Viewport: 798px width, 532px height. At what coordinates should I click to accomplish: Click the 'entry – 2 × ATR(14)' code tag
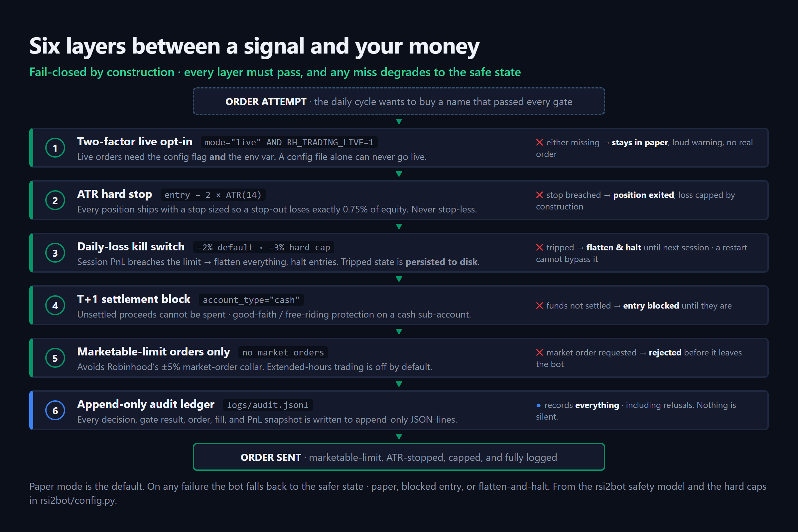tap(213, 195)
